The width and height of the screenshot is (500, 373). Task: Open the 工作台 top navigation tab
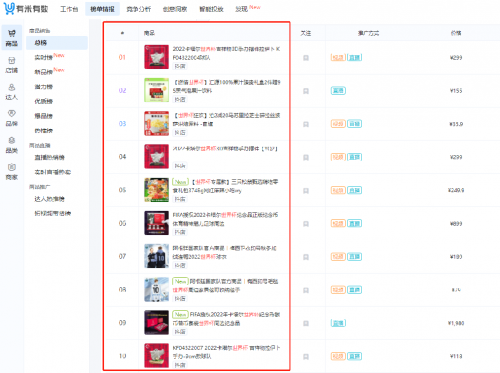[69, 9]
